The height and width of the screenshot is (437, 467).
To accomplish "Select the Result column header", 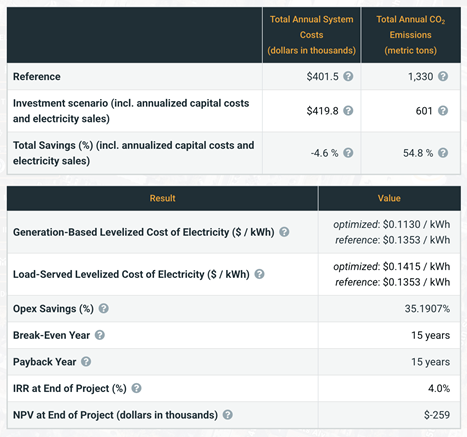I will (x=162, y=198).
